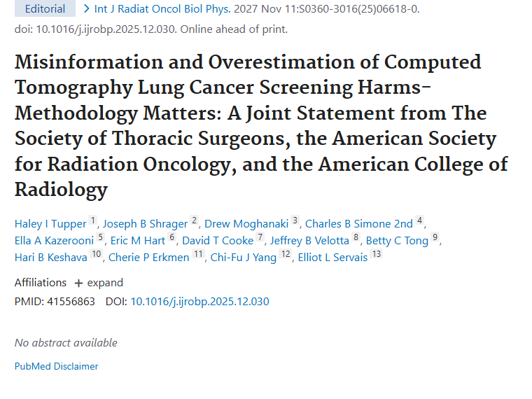Click author Joseph B Shrager
This screenshot has width=532, height=399.
coord(145,224)
